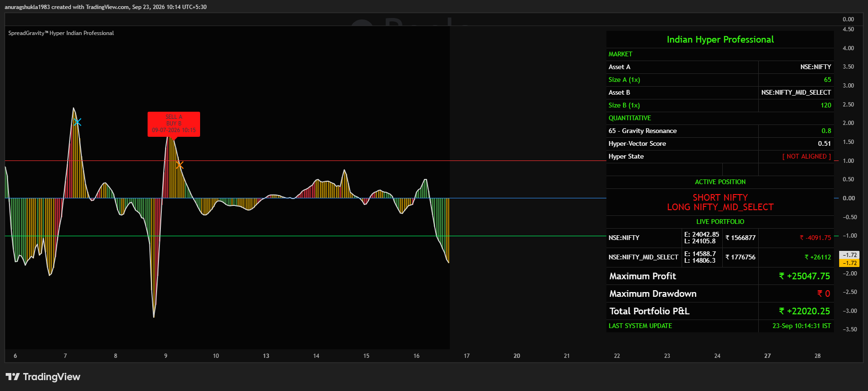The image size is (868, 391).
Task: Click the NIFTY exposure ₹ 1566877
Action: [740, 238]
